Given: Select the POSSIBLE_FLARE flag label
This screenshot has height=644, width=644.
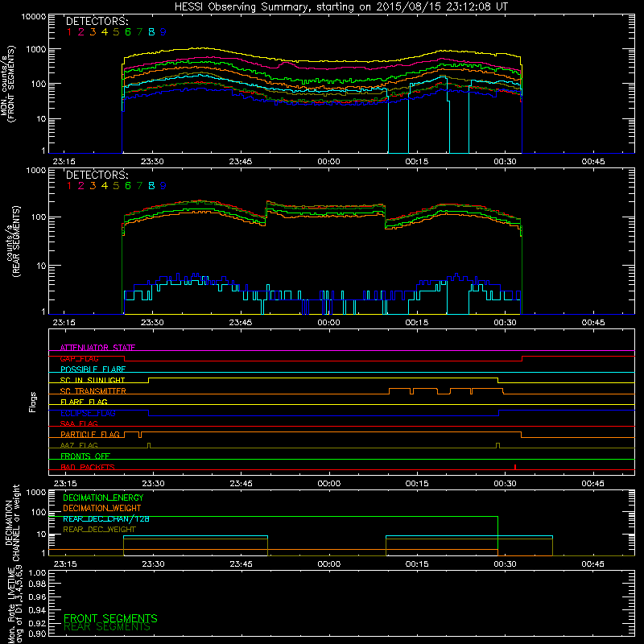Looking at the screenshot, I should [x=93, y=369].
